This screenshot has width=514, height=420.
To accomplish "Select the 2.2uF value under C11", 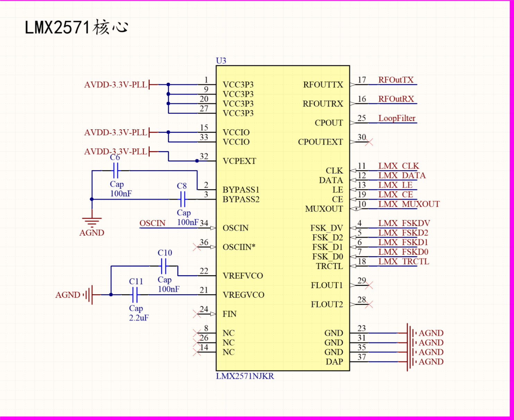I will [139, 318].
